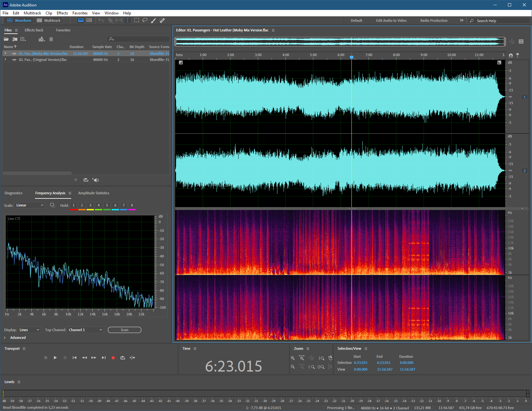The image size is (532, 411).
Task: Select the Time Selection tool
Action: point(127,20)
